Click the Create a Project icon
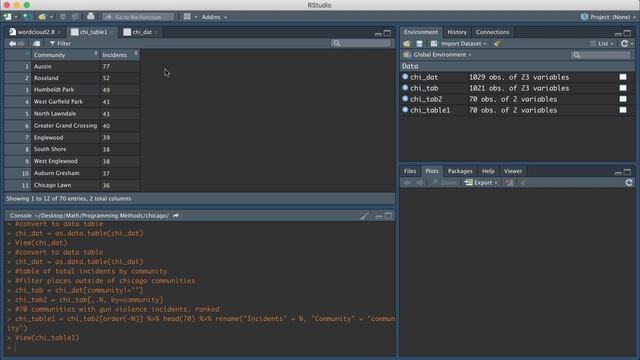This screenshot has height=360, width=640. coord(27,17)
